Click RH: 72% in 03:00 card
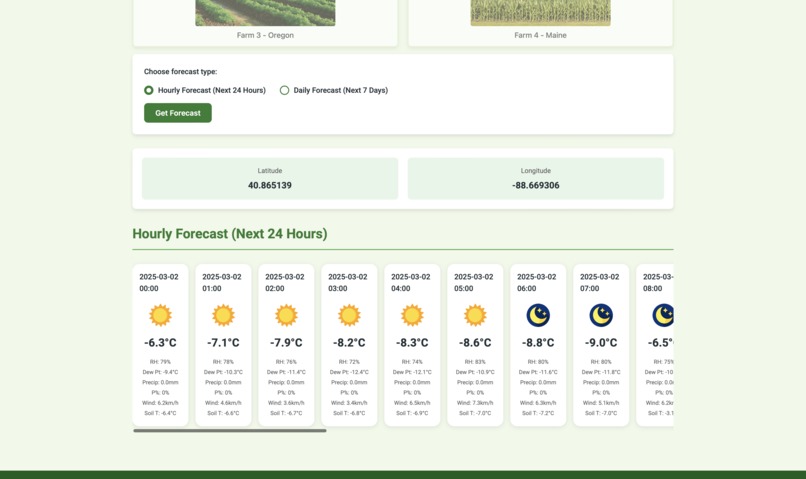The image size is (806, 479). point(349,362)
